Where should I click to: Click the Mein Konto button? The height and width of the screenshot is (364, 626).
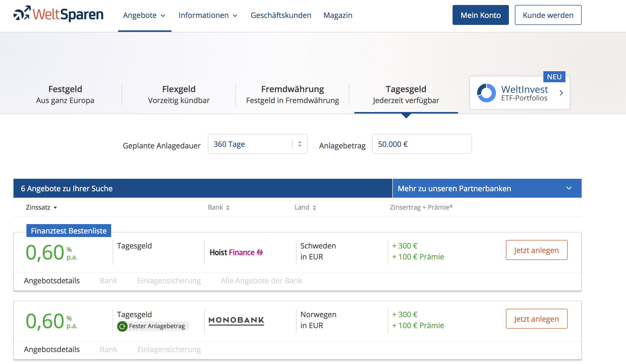click(480, 15)
